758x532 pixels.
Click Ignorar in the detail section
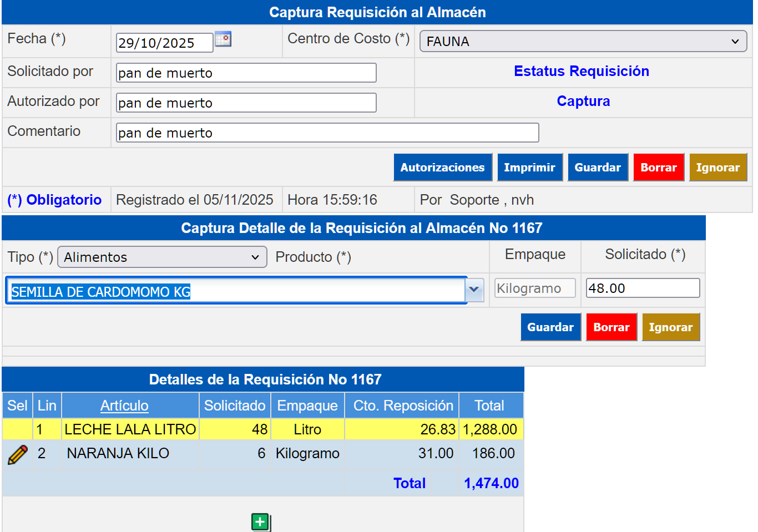point(670,327)
